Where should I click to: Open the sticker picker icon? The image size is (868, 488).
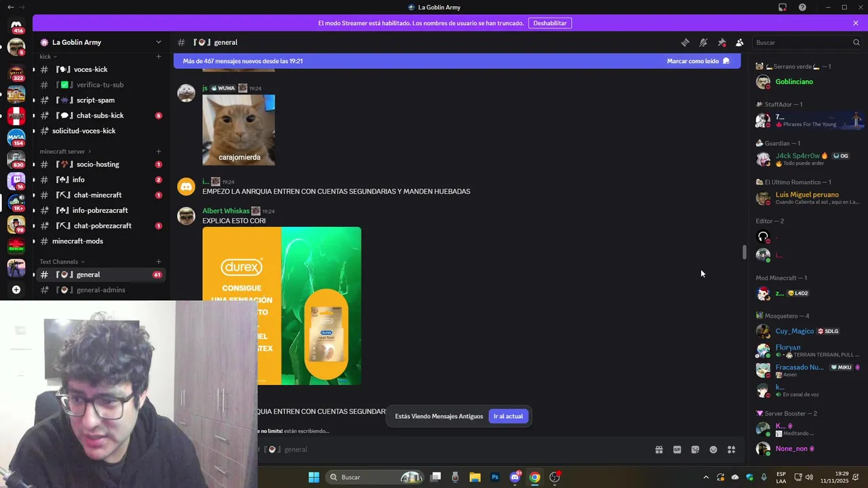pos(695,449)
